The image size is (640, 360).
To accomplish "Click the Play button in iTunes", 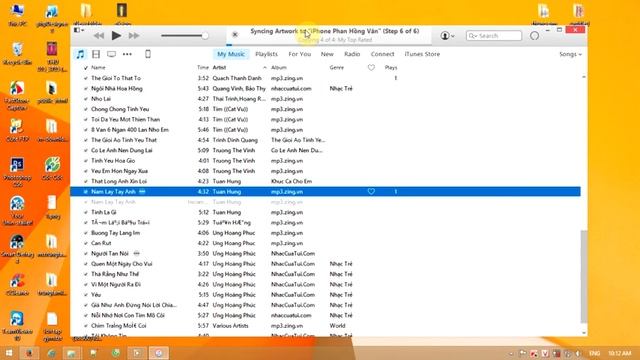I will pyautogui.click(x=116, y=36).
